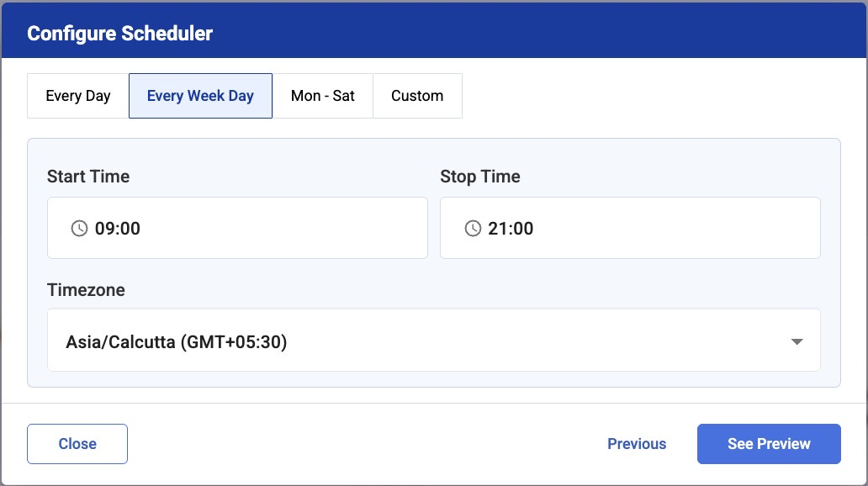Select the Every Day schedule option
The height and width of the screenshot is (486, 868).
click(x=78, y=96)
